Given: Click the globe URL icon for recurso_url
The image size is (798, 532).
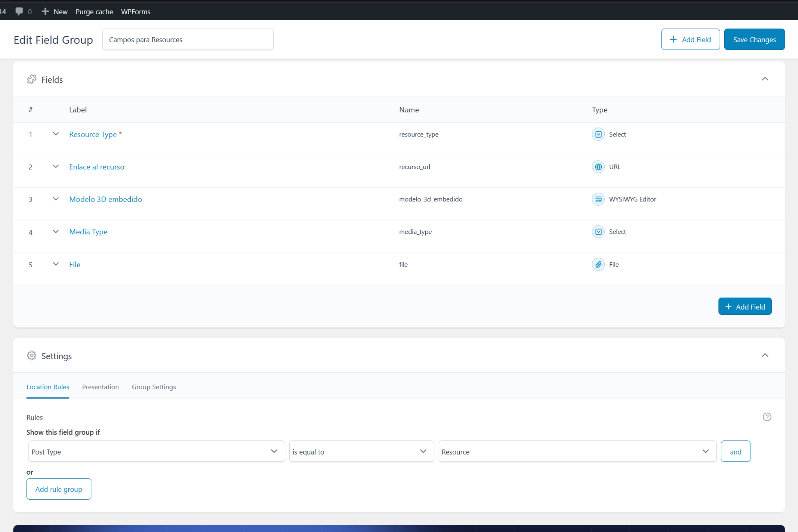Looking at the screenshot, I should [598, 167].
